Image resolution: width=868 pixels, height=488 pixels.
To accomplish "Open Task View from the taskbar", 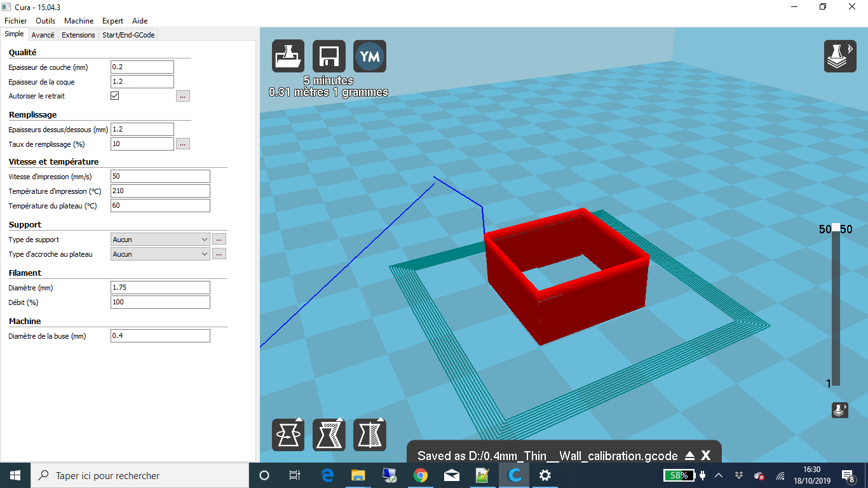I will 295,475.
